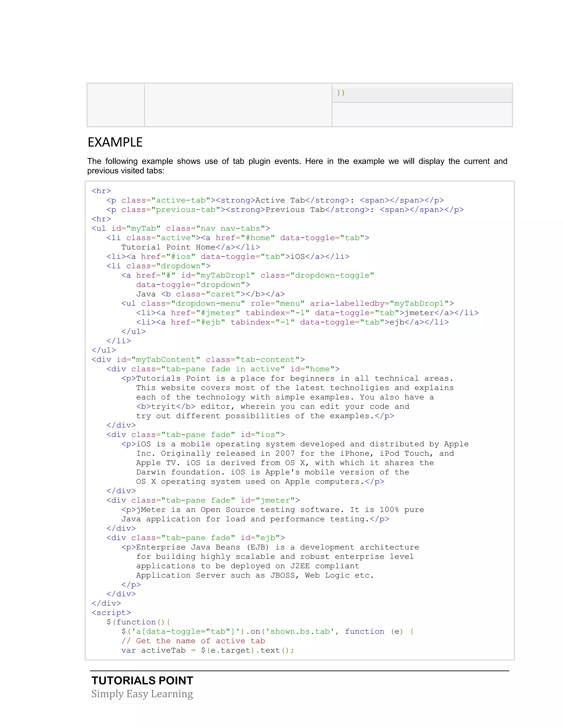Click the line 'ul id="myTab" class="nav nav-tabs"'
The height and width of the screenshot is (728, 563).
[181, 228]
